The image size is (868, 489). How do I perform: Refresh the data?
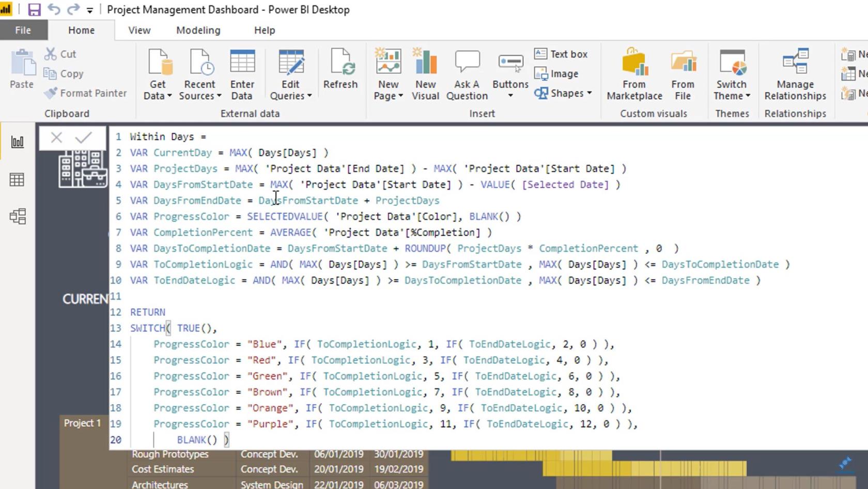point(340,69)
